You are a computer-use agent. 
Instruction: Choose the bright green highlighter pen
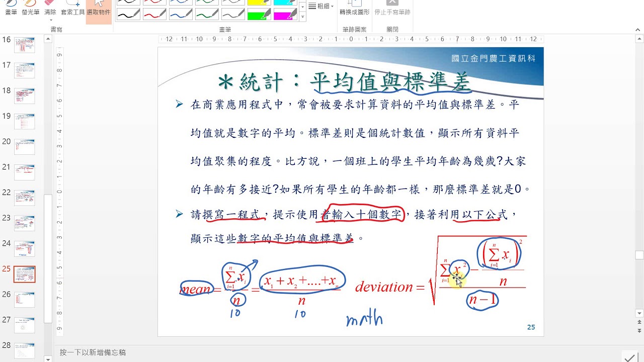pyautogui.click(x=259, y=15)
